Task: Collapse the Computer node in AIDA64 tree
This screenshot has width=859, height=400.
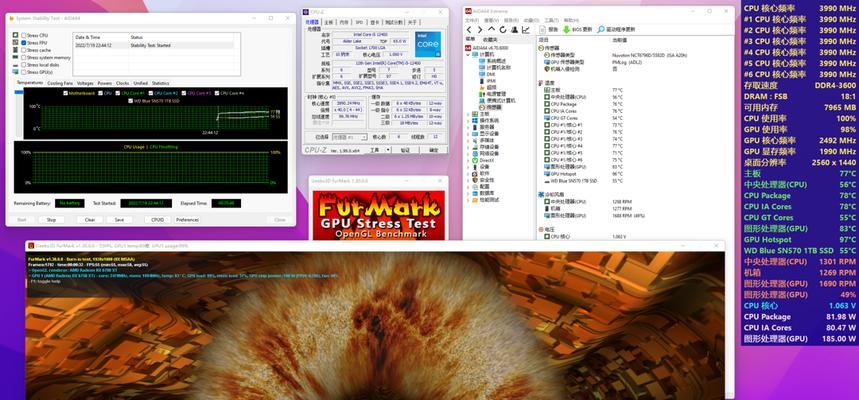Action: click(468, 55)
